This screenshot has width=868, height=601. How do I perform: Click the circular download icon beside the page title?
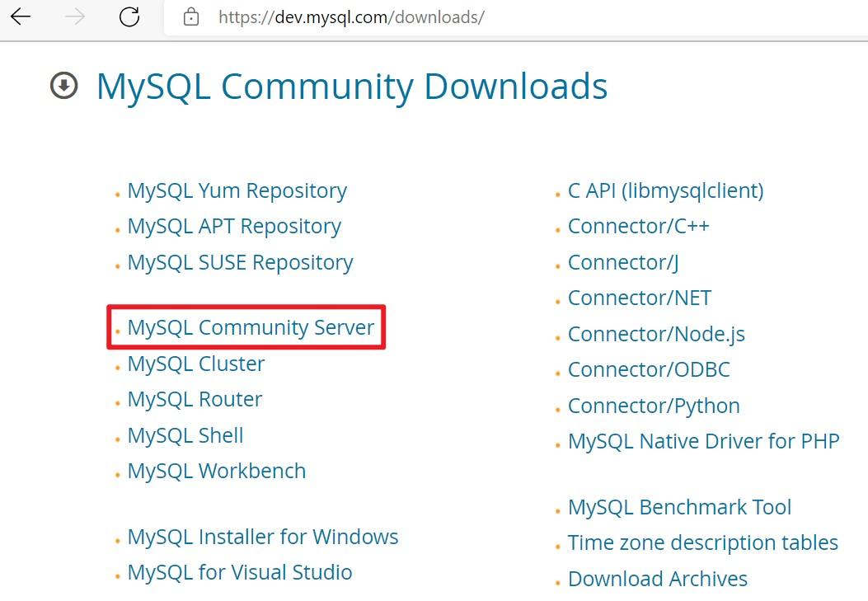coord(63,85)
